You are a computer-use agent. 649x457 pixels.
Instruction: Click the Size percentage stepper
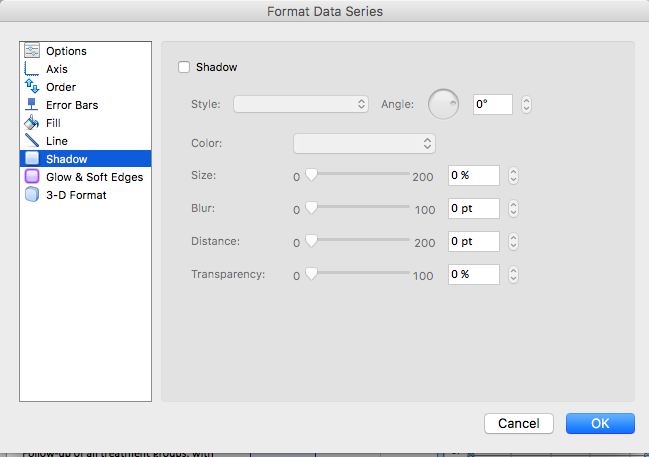513,176
